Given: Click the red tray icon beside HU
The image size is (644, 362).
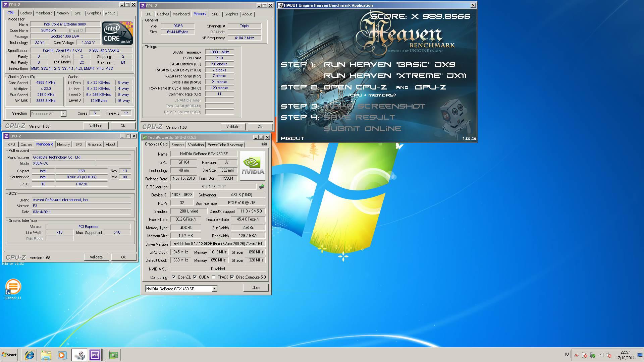Looking at the screenshot, I should coord(576,355).
